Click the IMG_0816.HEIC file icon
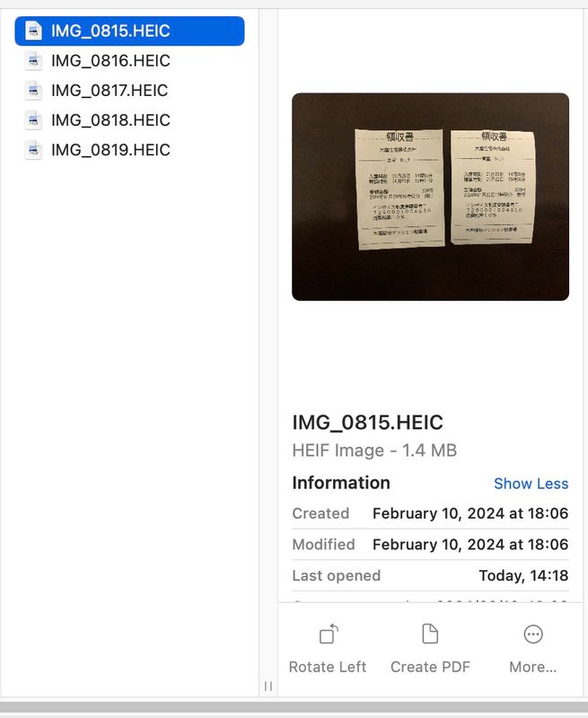Viewport: 588px width, 718px height. pos(33,61)
